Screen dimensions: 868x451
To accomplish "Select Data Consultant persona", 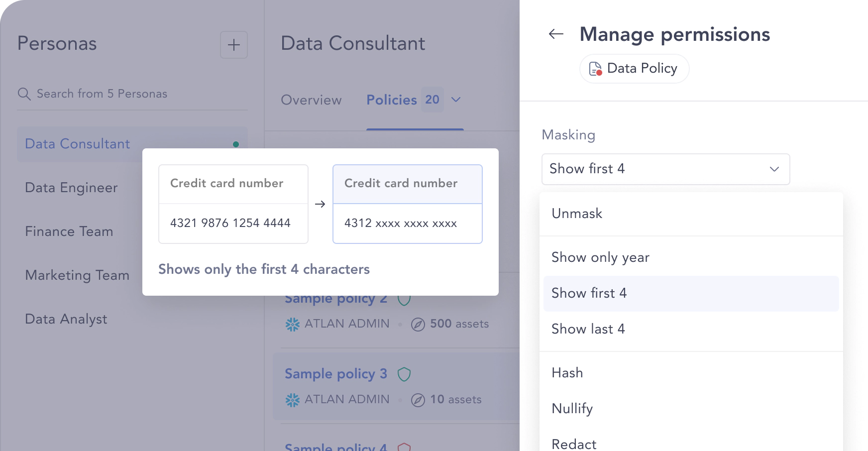I will click(132, 144).
